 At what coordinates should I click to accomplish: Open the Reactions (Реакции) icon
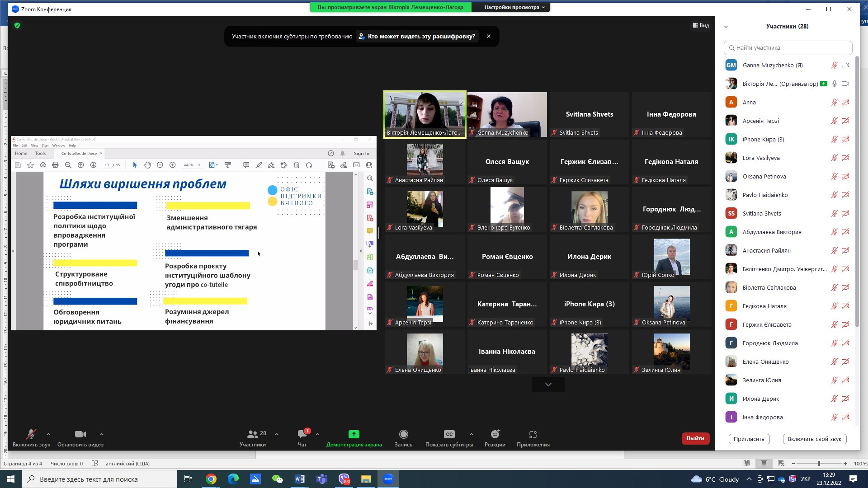click(495, 435)
